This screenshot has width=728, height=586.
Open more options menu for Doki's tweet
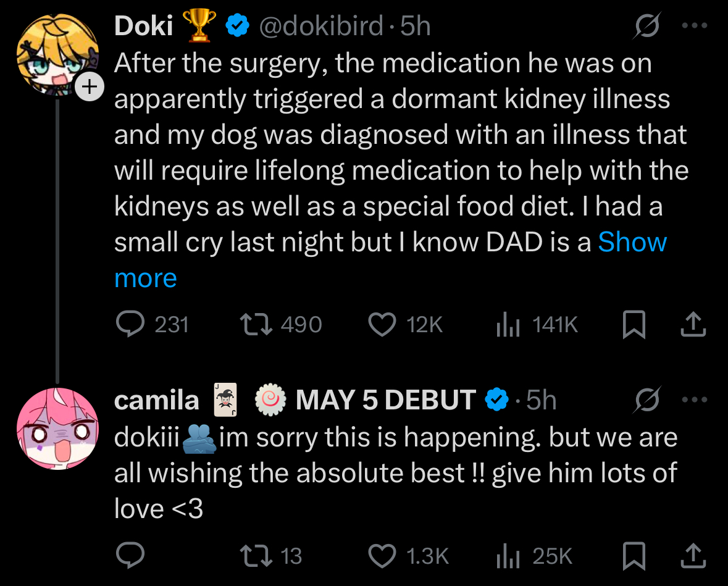[694, 27]
